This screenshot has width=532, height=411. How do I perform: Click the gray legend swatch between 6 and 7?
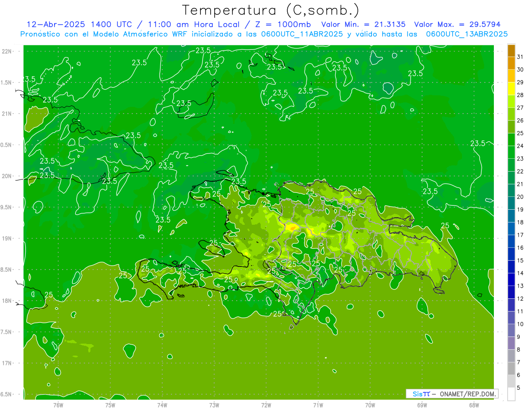tap(511, 368)
